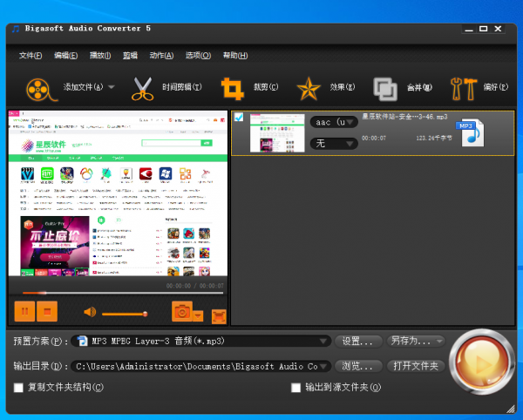Viewport: 523px width, 420px height.
Task: Click the Crop toolbar label
Action: [266, 87]
